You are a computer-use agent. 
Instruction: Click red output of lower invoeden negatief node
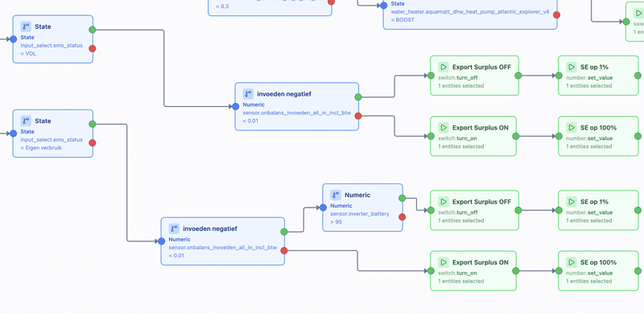284,250
